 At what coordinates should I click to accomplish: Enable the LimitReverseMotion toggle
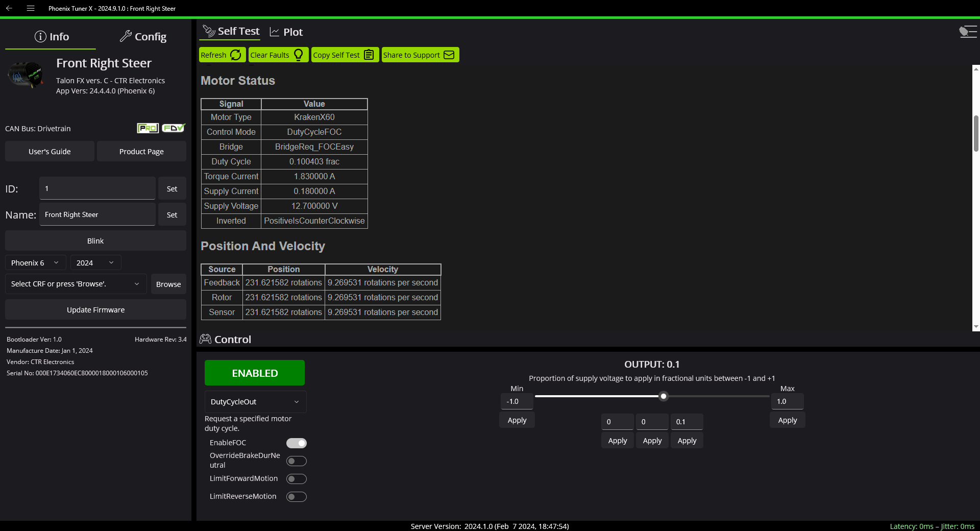[296, 496]
